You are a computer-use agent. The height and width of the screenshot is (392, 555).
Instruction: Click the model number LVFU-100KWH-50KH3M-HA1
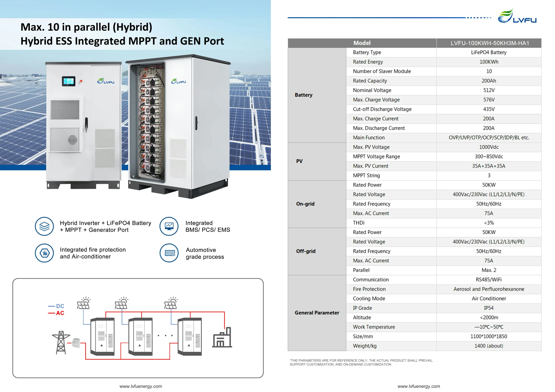(x=490, y=43)
